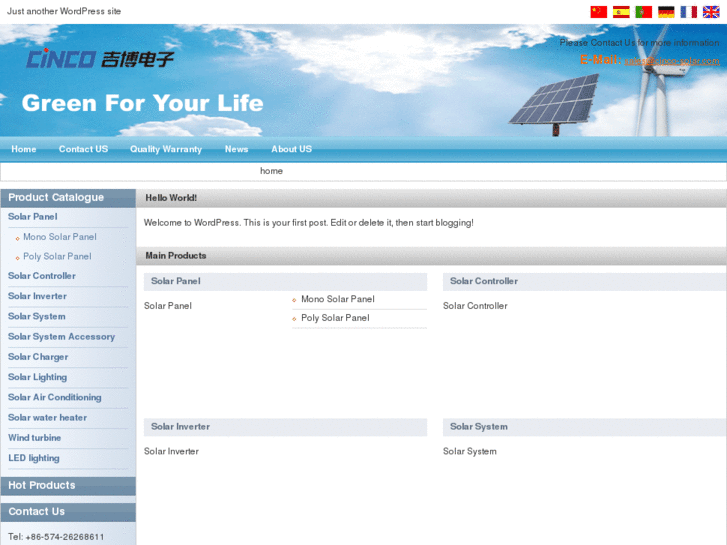The height and width of the screenshot is (545, 727).
Task: Click the Product Catalogue sidebar header
Action: 68,198
